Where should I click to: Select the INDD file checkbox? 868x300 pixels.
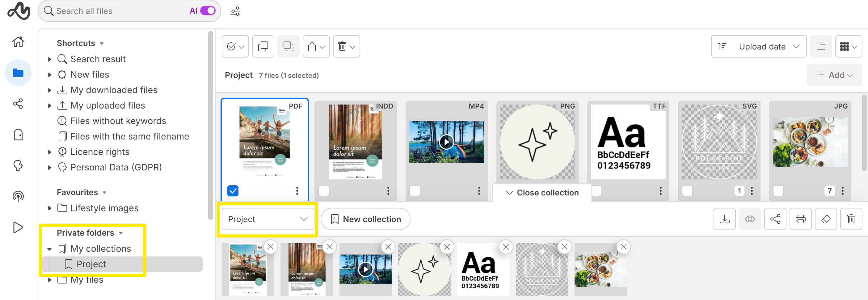coord(323,191)
